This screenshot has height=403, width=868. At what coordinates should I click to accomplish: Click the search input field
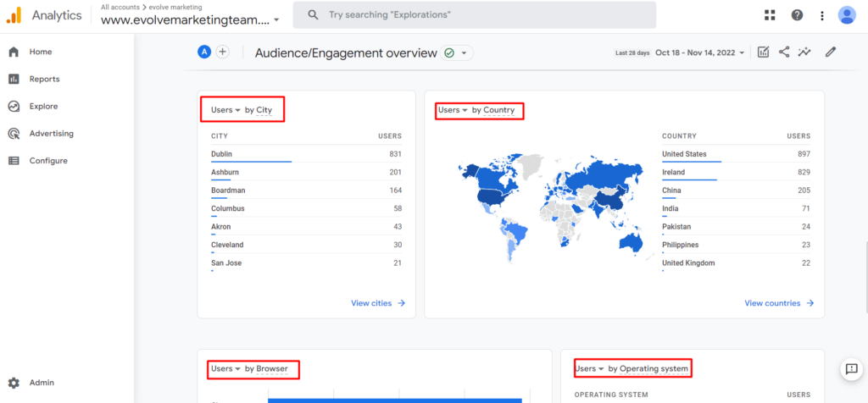[x=475, y=15]
